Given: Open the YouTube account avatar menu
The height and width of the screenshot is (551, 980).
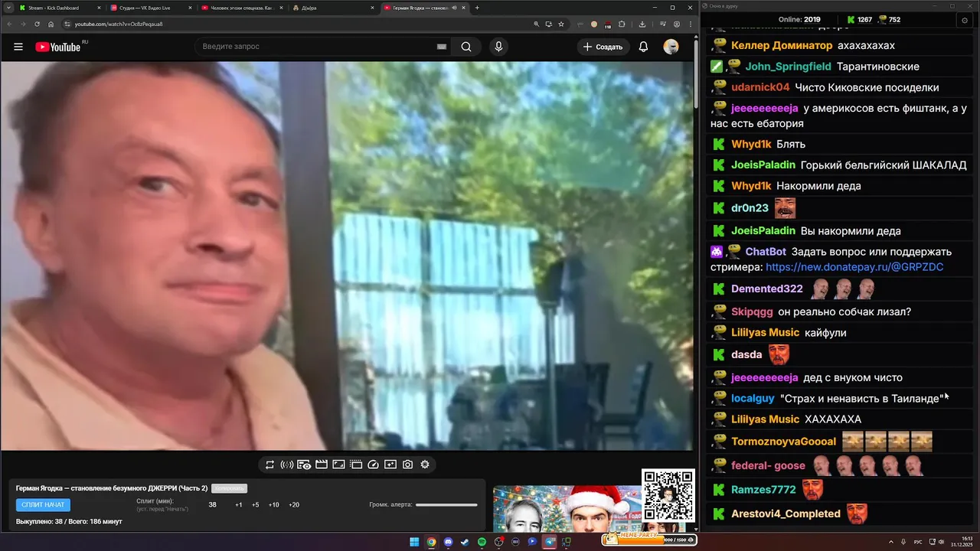Looking at the screenshot, I should (671, 47).
